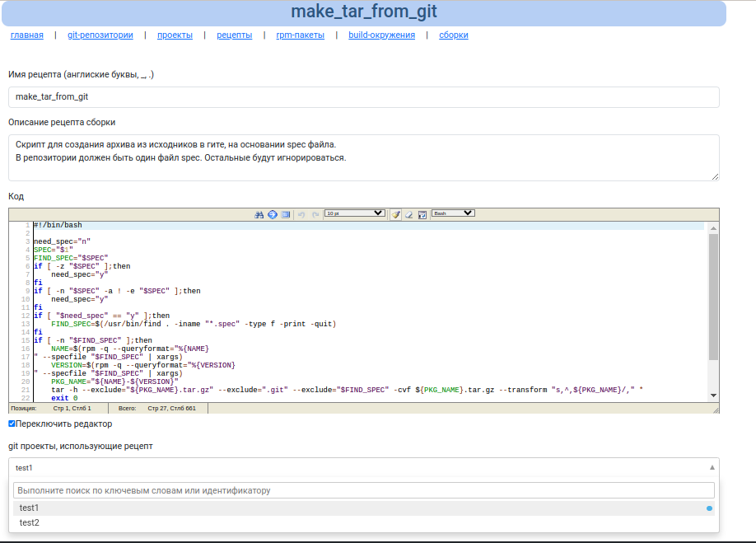Viewport: 756px width, 543px height.
Task: Open the rpm-пакеты navigation item
Action: tap(300, 35)
